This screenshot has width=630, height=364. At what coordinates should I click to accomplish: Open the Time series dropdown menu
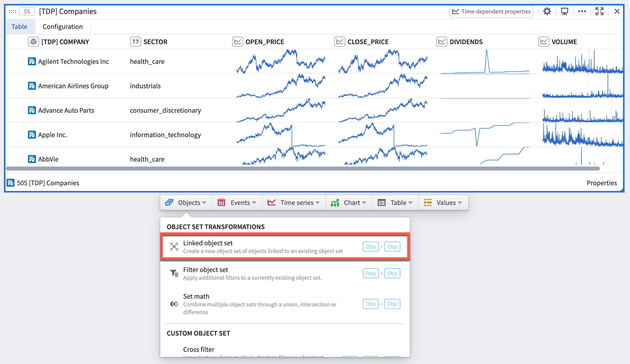click(x=294, y=202)
